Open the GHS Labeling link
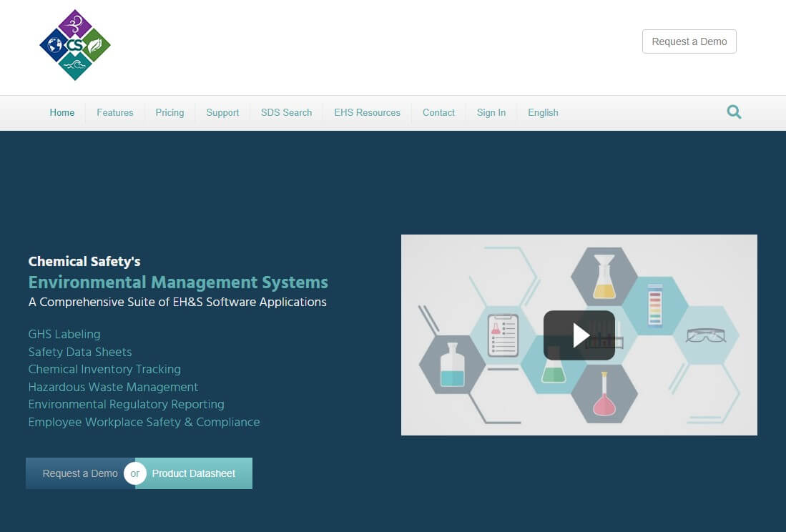 [x=64, y=334]
